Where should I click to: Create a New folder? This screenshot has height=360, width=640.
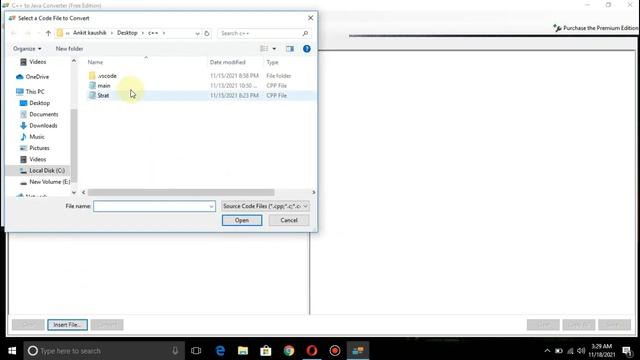pos(69,49)
